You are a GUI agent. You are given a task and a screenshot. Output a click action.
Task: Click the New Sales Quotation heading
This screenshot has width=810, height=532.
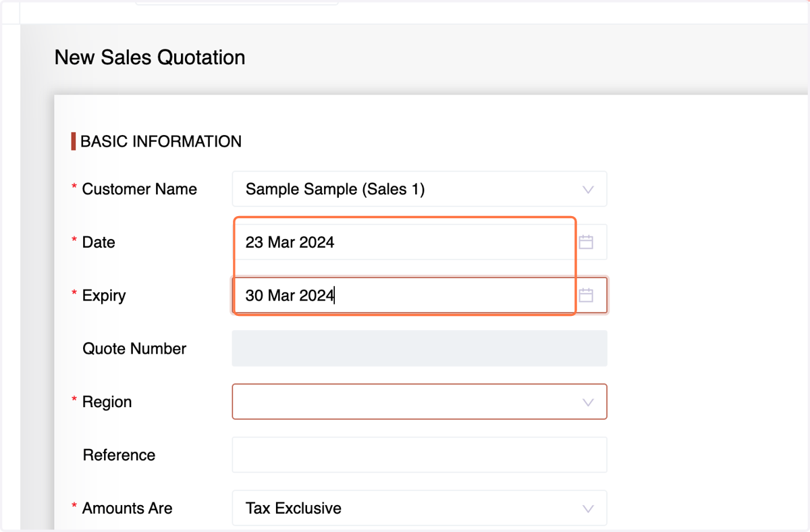pyautogui.click(x=150, y=57)
